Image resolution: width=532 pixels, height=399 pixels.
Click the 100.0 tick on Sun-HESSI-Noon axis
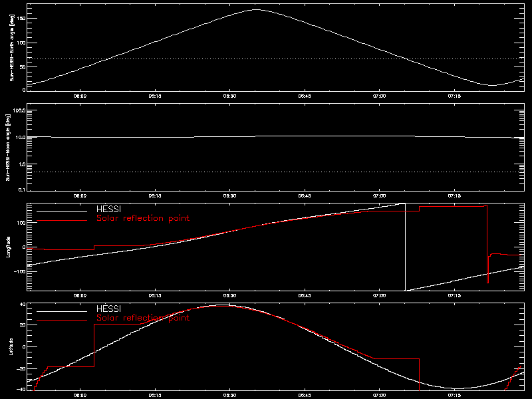19,110
